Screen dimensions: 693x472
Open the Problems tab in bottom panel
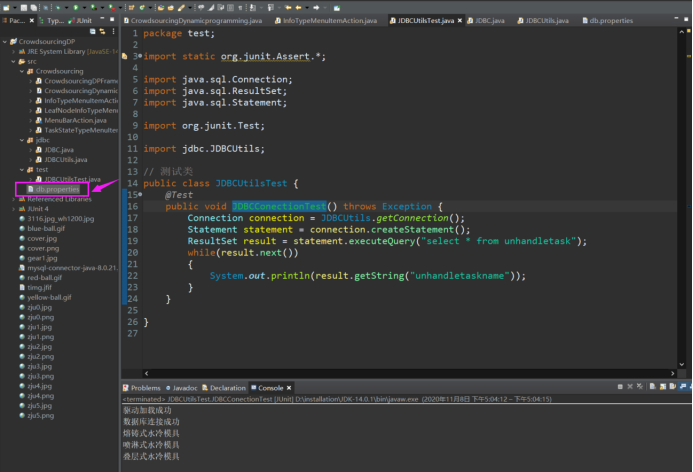145,388
